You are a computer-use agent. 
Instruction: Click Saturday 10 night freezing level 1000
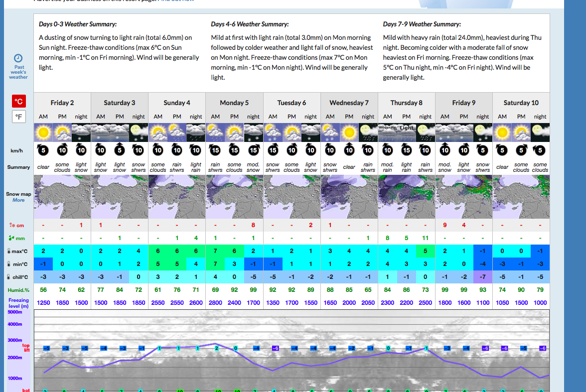coord(540,303)
